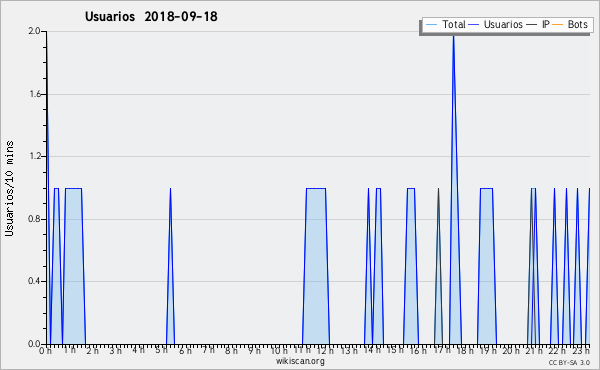Click the "0 h" x-axis label
600x370 pixels.
(x=45, y=350)
